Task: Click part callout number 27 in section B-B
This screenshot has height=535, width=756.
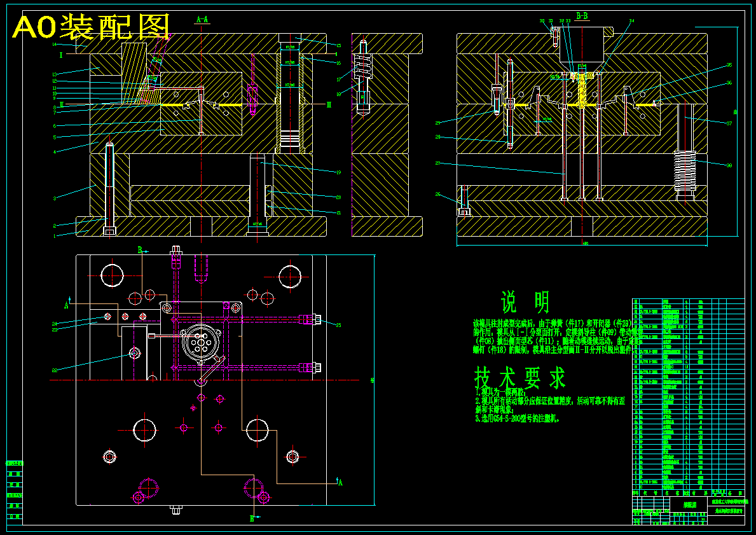Action: coord(438,163)
